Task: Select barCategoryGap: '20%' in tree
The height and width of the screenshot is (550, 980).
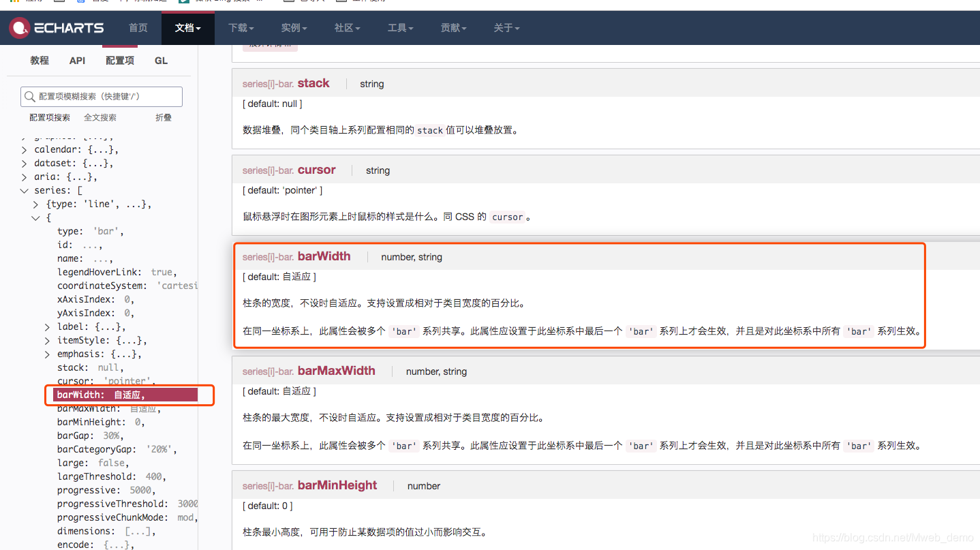Action: (x=117, y=449)
